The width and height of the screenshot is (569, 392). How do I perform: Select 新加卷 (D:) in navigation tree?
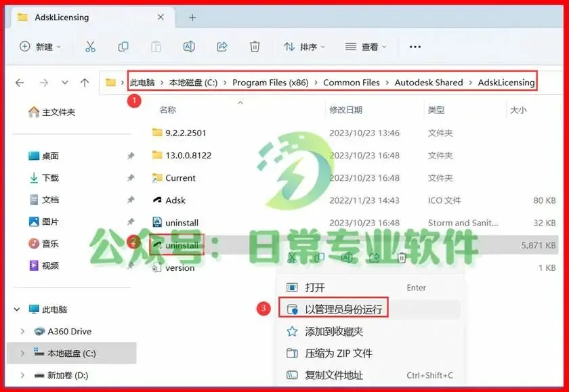(x=61, y=375)
